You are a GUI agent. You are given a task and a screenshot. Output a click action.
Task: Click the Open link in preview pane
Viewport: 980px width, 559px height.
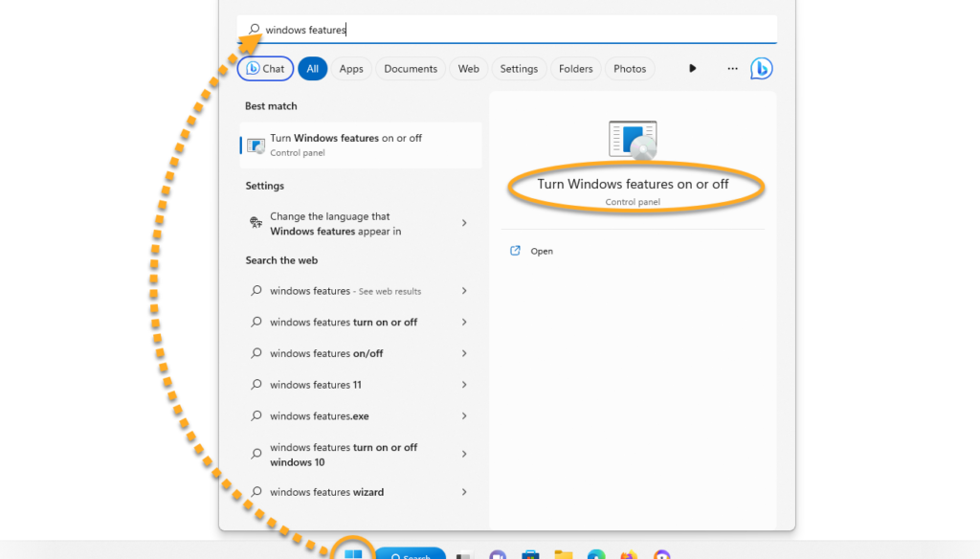pyautogui.click(x=542, y=251)
